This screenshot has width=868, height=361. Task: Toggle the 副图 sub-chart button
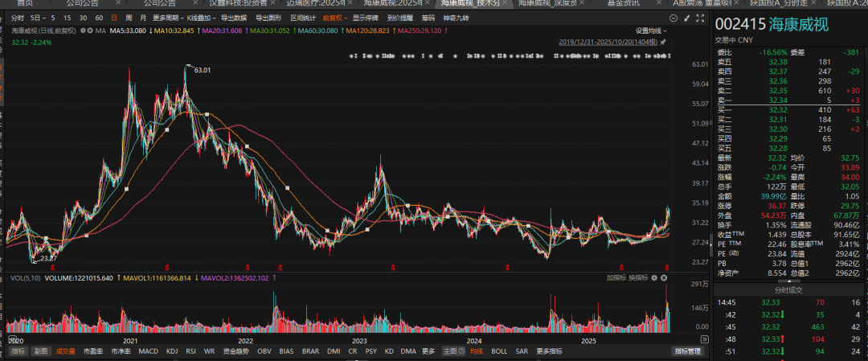click(x=40, y=351)
